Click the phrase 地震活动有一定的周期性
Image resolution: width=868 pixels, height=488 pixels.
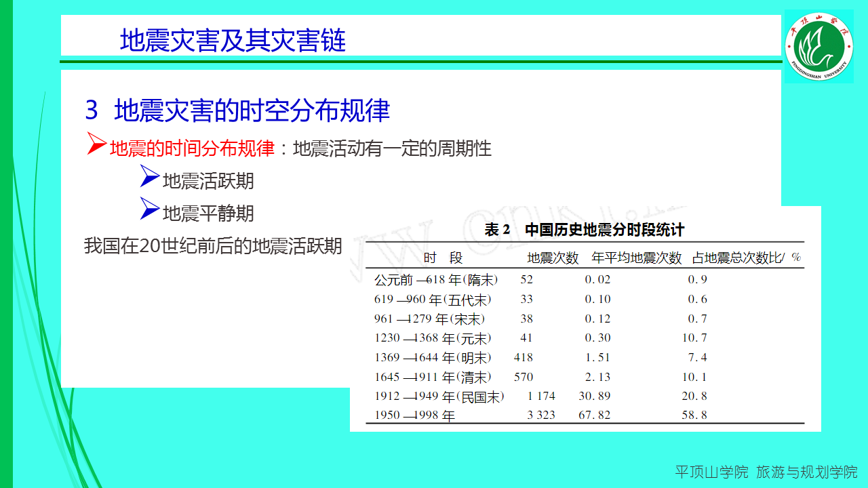(392, 148)
